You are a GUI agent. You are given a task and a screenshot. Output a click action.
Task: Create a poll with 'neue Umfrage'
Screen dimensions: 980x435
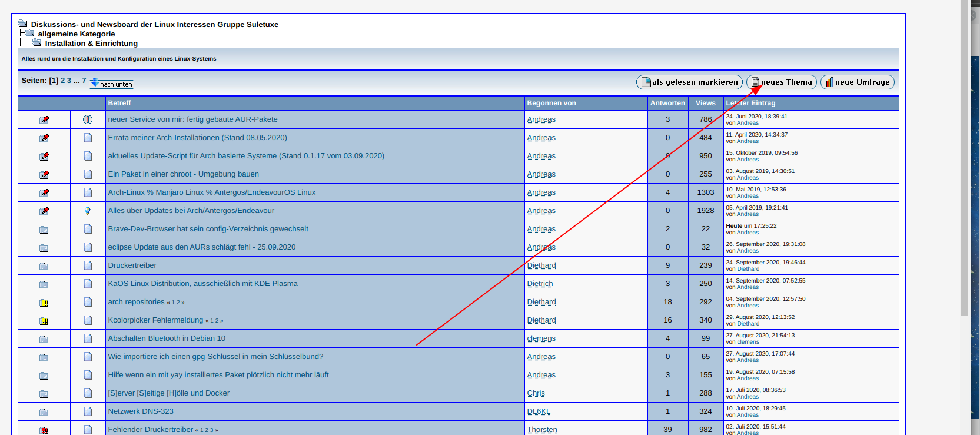point(858,82)
